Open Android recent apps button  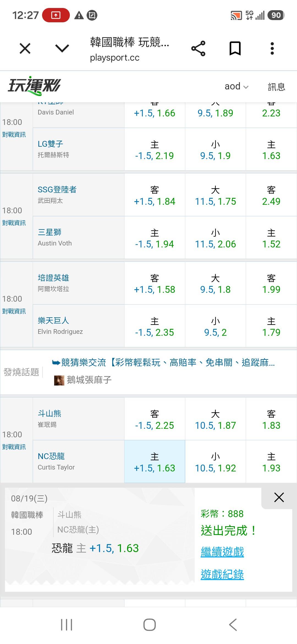(66, 624)
